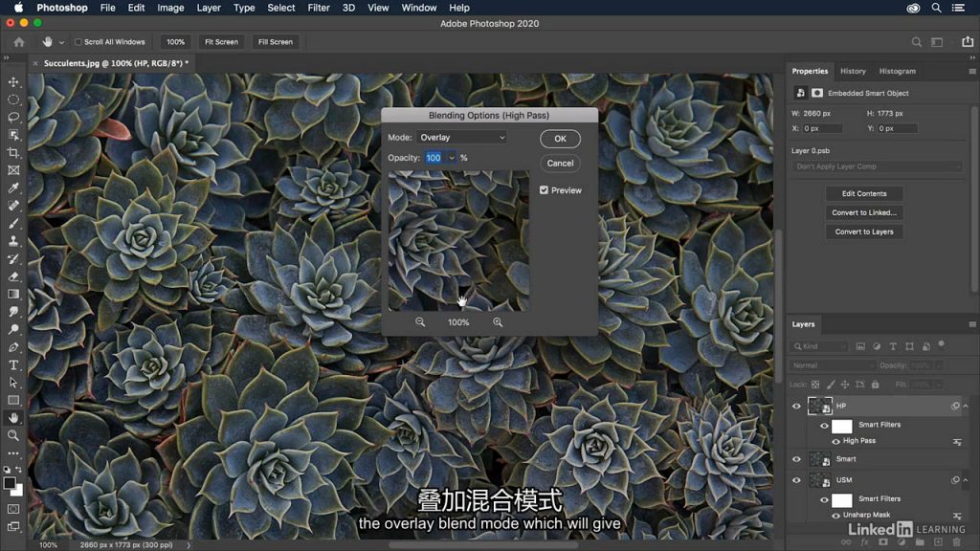Select the Pen tool

(x=13, y=346)
